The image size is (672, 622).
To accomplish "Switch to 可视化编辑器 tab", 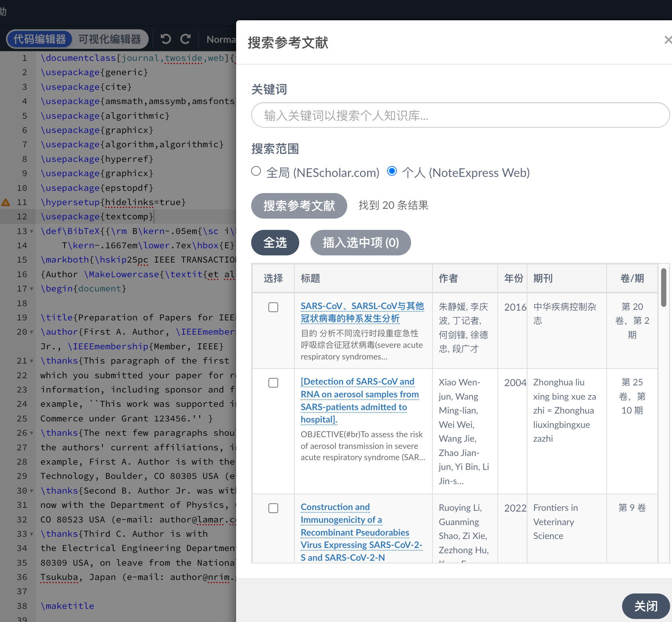I will 110,39.
